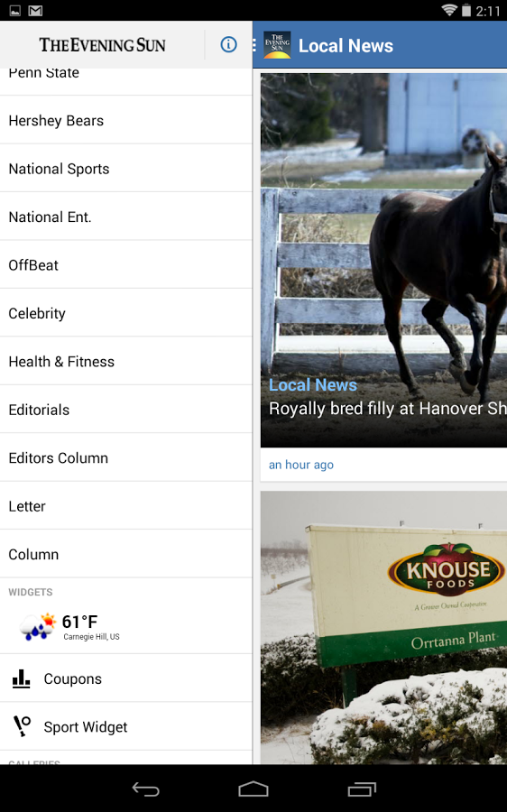Choose the OffBeat category

[x=125, y=264]
